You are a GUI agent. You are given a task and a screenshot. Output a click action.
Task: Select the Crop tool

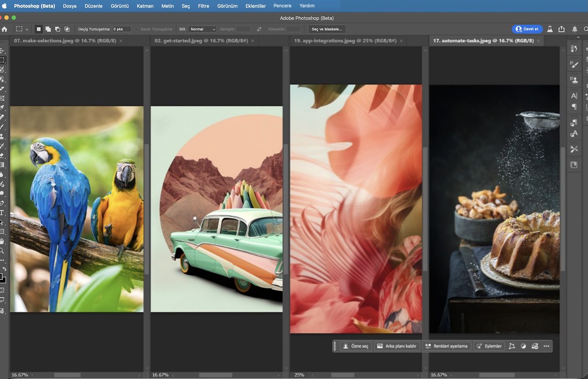3,89
